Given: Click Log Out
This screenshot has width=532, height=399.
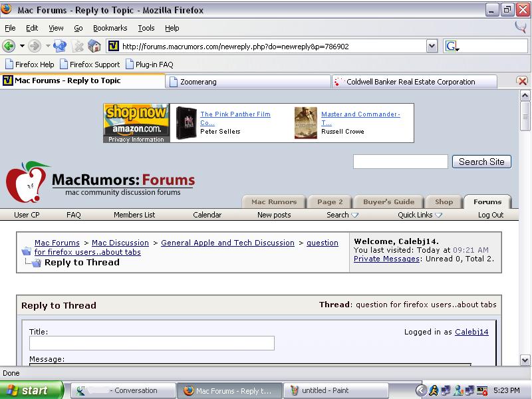Looking at the screenshot, I should coord(491,215).
